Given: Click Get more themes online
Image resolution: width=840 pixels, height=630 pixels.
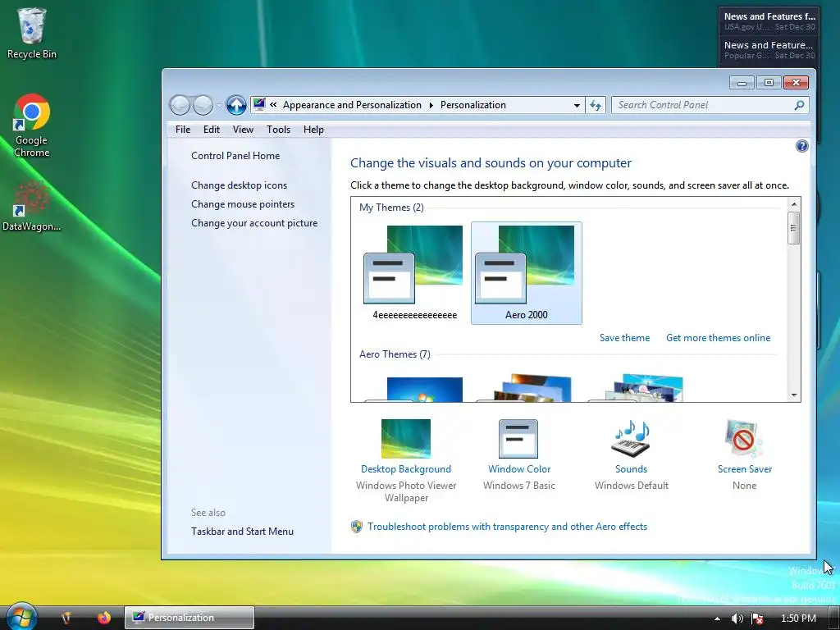Looking at the screenshot, I should (x=718, y=338).
